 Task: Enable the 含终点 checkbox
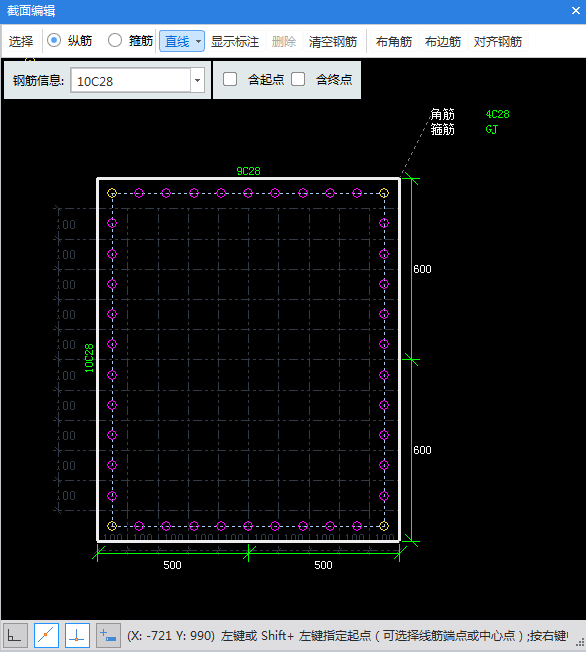click(298, 79)
